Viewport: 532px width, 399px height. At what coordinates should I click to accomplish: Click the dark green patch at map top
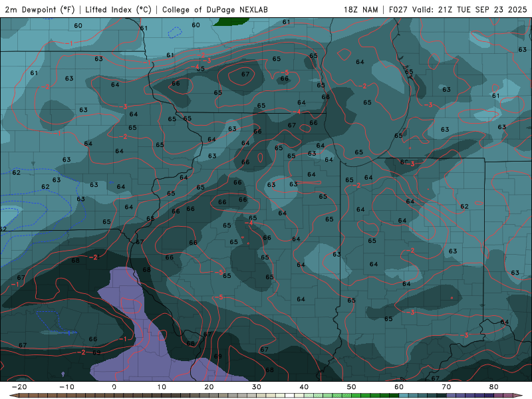tap(230, 21)
